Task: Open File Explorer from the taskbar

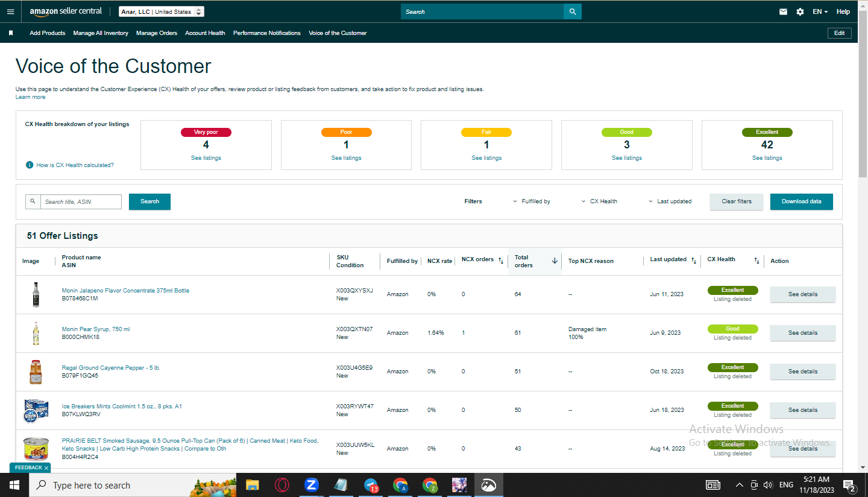Action: [252, 485]
